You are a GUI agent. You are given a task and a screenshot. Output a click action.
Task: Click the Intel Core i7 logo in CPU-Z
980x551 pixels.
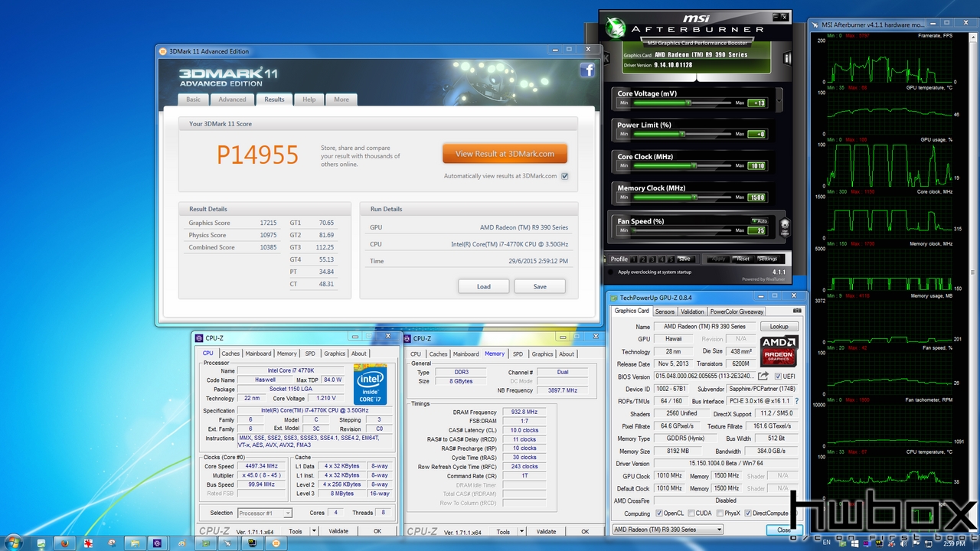[370, 384]
